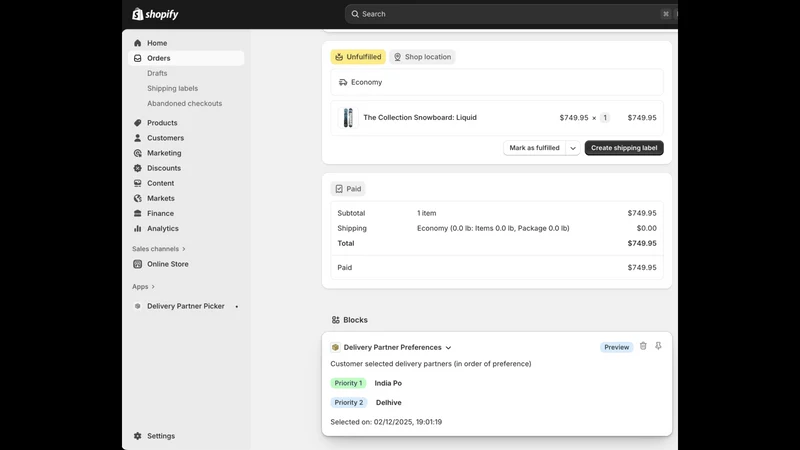Open the Products section icon

(138, 123)
